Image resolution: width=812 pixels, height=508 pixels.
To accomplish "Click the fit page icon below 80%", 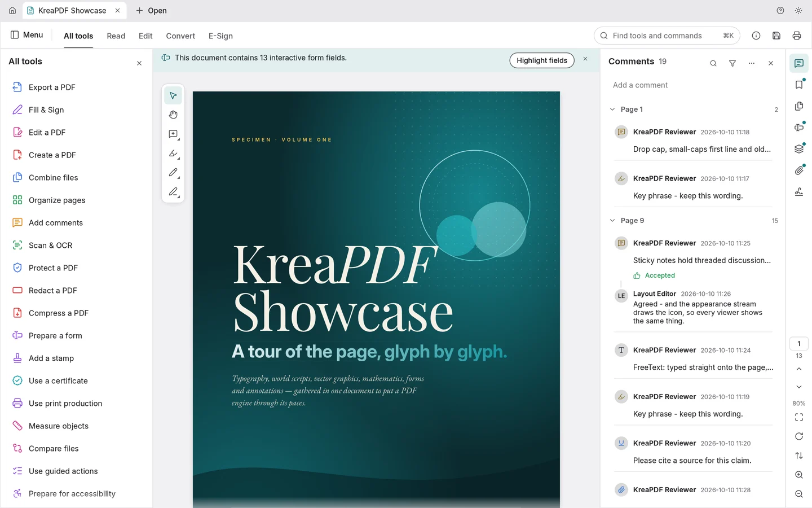I will (799, 417).
